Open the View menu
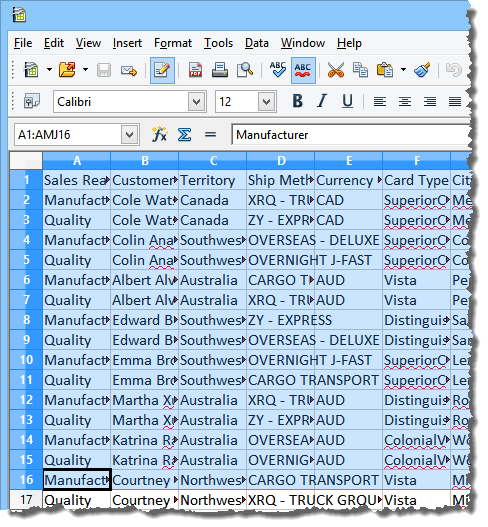 pos(88,43)
